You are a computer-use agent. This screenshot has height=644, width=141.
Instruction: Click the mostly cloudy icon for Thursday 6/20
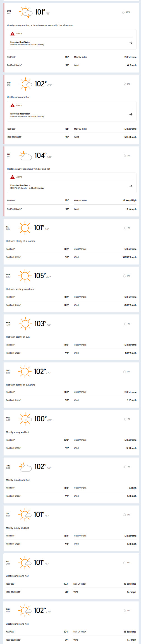tap(25, 467)
